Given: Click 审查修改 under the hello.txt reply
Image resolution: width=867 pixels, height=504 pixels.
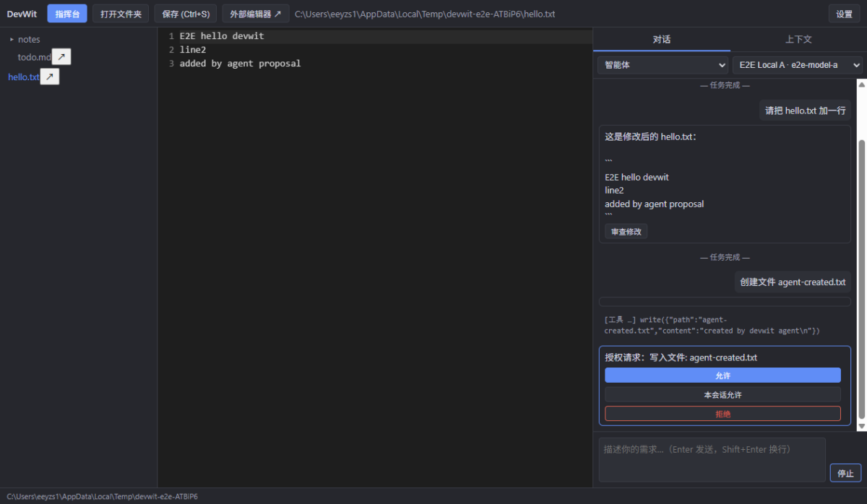Looking at the screenshot, I should (626, 232).
